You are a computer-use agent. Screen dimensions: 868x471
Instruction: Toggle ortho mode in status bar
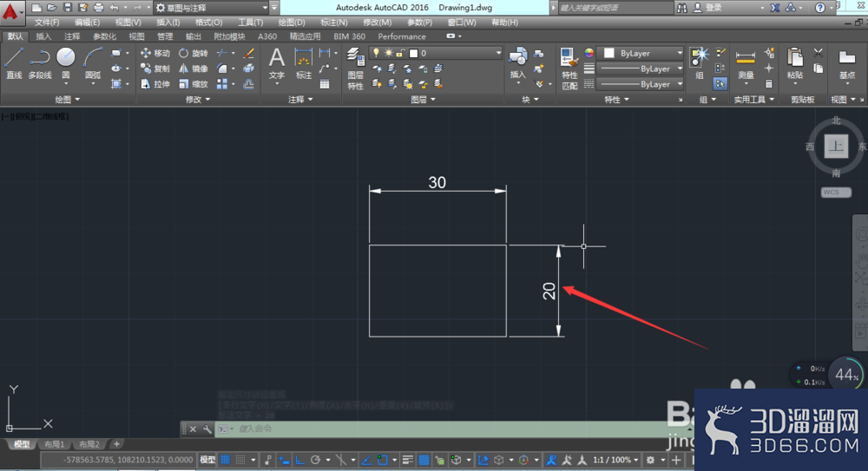pos(299,460)
